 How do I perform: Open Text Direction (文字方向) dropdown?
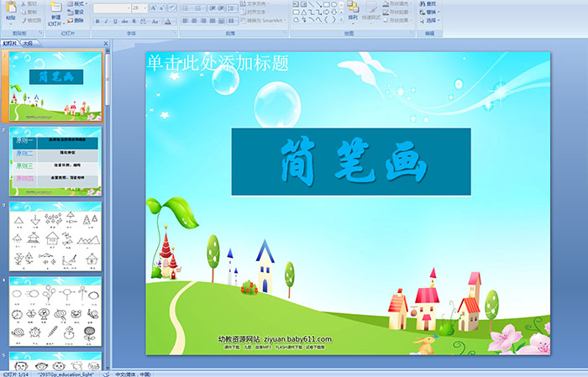(255, 3)
